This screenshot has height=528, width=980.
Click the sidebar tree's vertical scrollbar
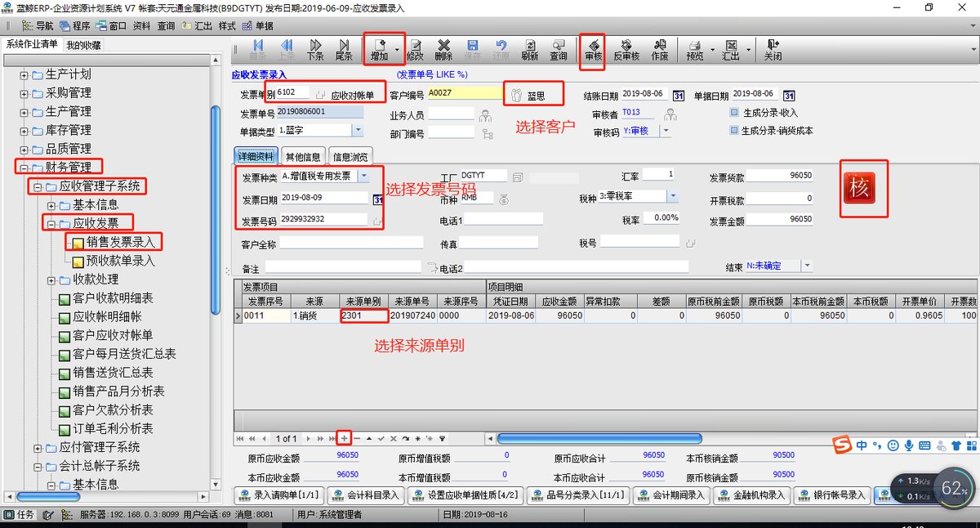point(216,208)
